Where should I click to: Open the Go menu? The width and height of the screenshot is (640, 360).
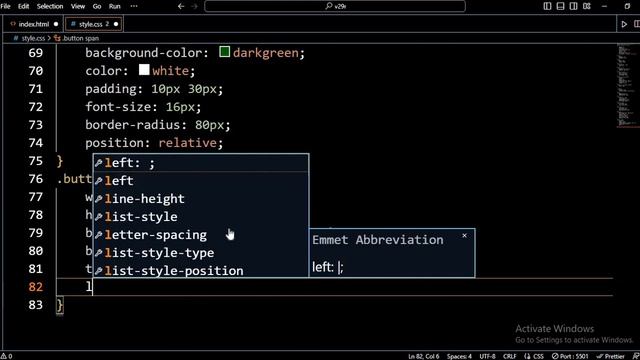tap(97, 6)
